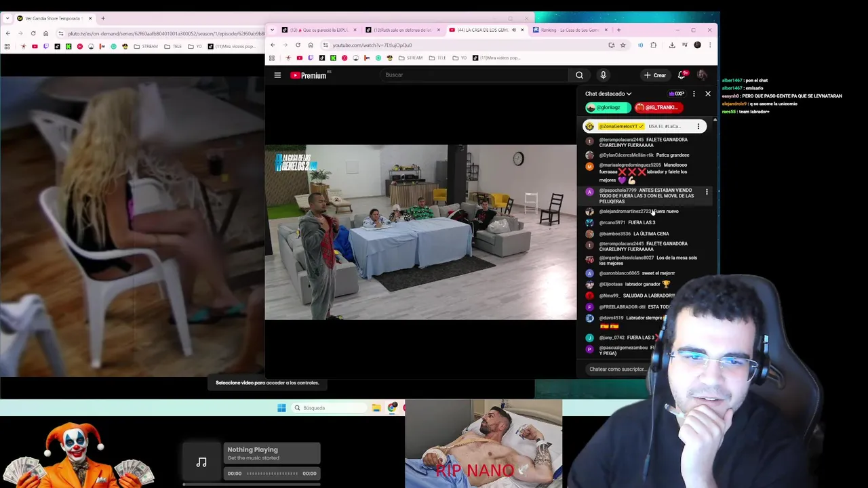Reload the YouTube page
The width and height of the screenshot is (868, 488).
point(298,45)
